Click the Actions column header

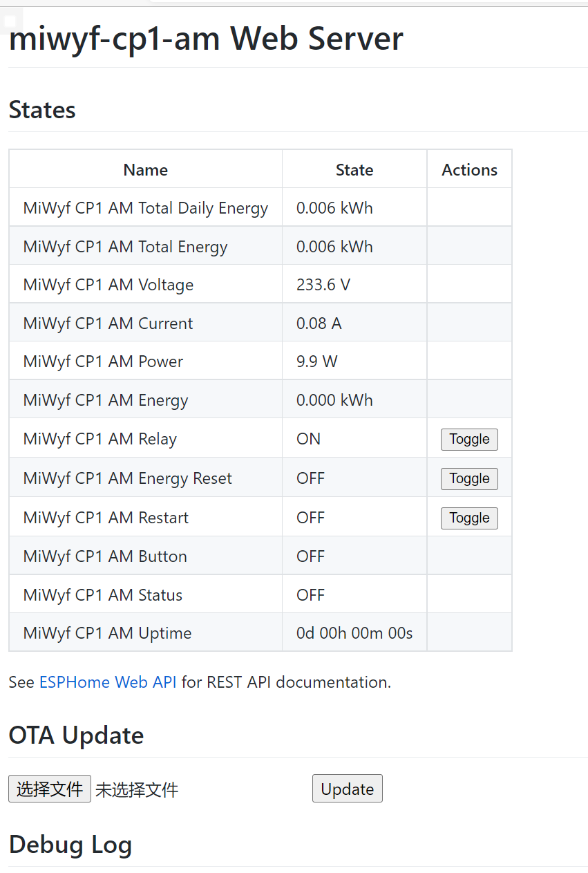click(469, 170)
